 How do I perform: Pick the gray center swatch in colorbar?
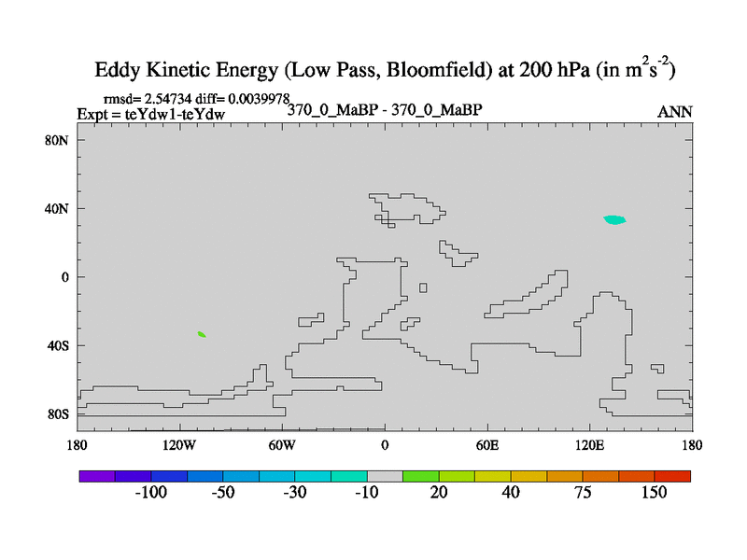385,476
